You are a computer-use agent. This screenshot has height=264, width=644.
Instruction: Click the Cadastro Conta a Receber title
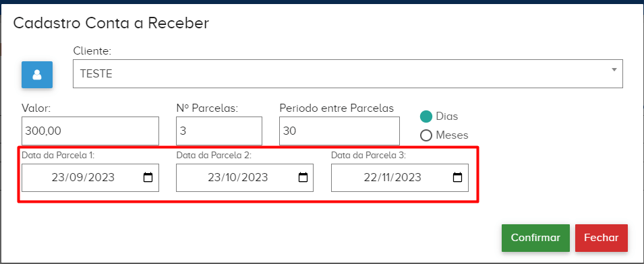coord(111,24)
